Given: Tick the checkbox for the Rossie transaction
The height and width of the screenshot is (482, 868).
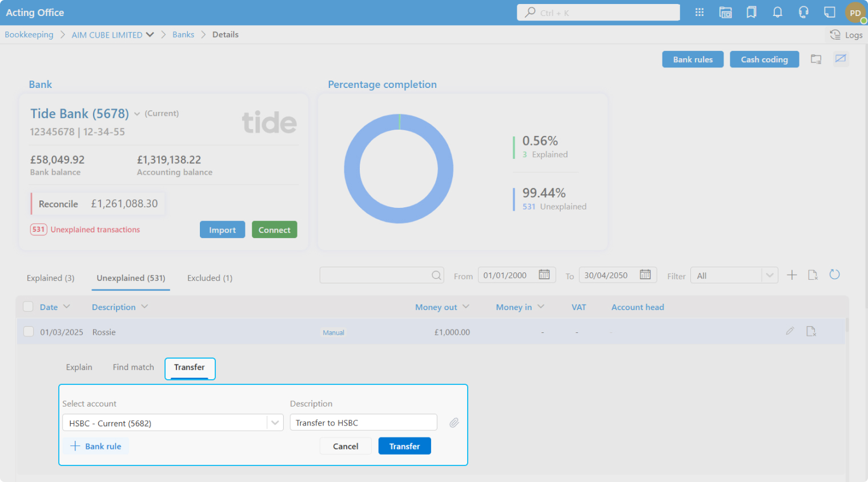Looking at the screenshot, I should pyautogui.click(x=29, y=332).
